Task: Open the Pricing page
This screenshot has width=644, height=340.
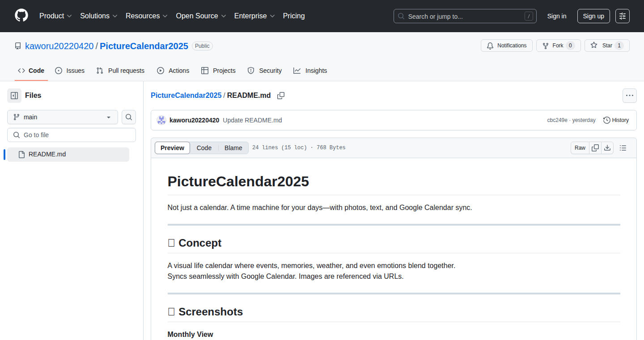Action: tap(294, 16)
